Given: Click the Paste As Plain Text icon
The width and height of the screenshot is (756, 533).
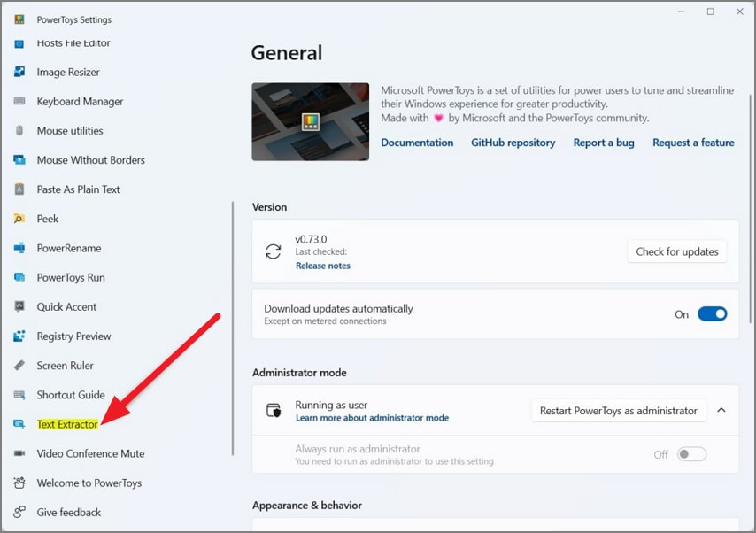Looking at the screenshot, I should 19,189.
